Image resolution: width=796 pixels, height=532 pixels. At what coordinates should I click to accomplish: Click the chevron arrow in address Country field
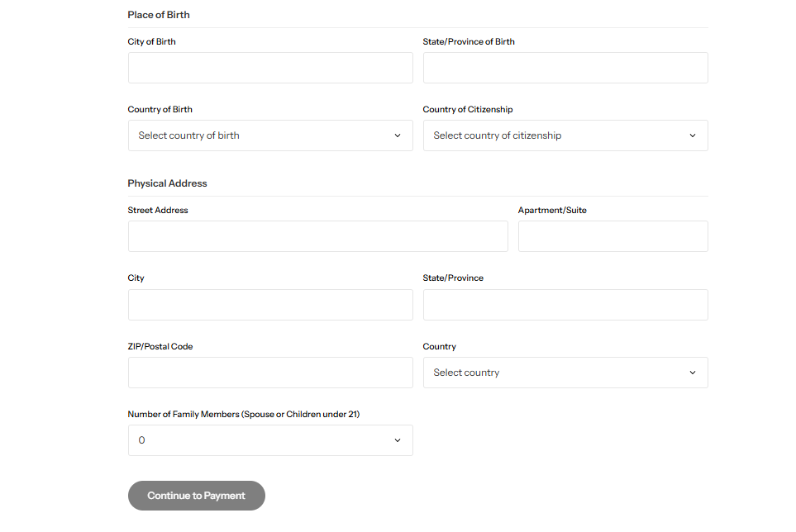[x=693, y=373]
